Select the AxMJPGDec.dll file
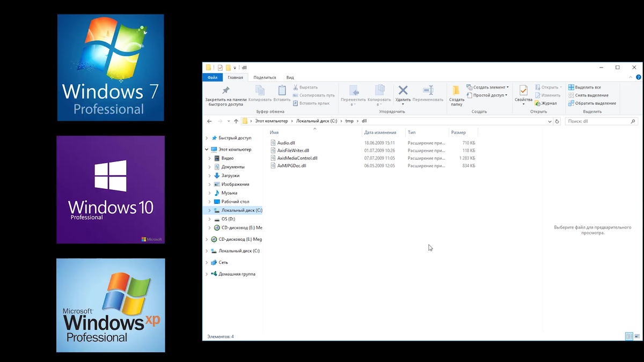Screen dimensions: 644x362 pos(291,166)
